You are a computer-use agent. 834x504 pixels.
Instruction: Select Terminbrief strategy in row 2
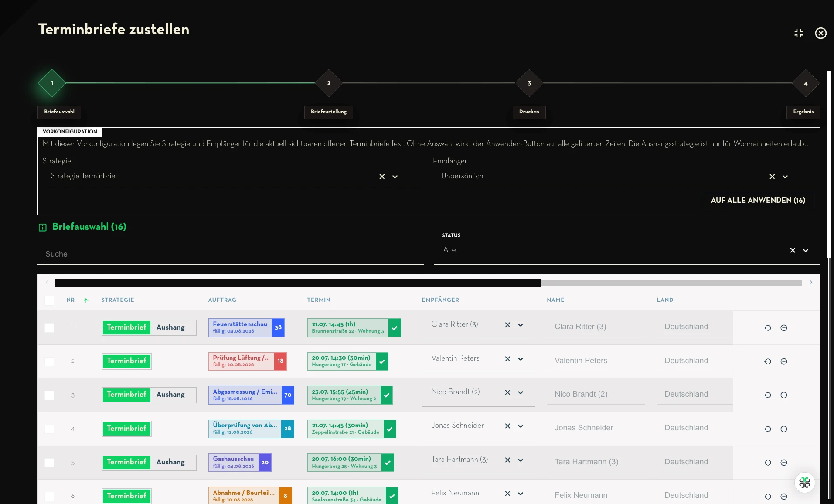[126, 361]
